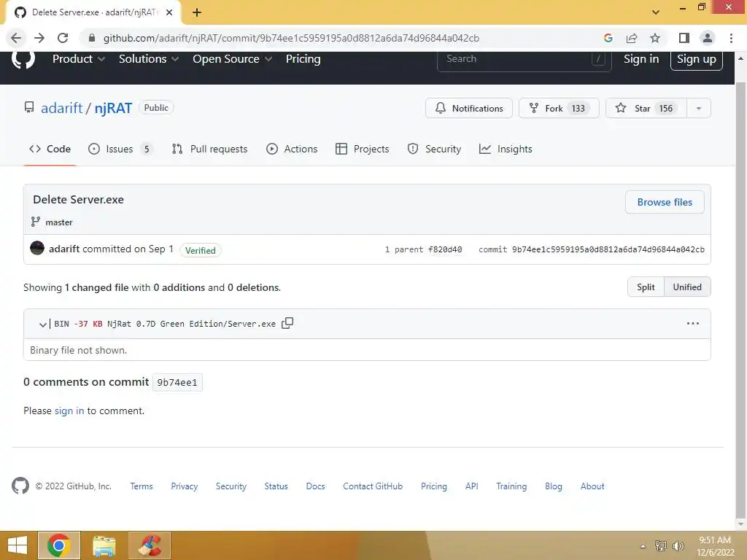Viewport: 747px width, 560px height.
Task: Collapse the Server.exe file diff chevron
Action: click(42, 324)
